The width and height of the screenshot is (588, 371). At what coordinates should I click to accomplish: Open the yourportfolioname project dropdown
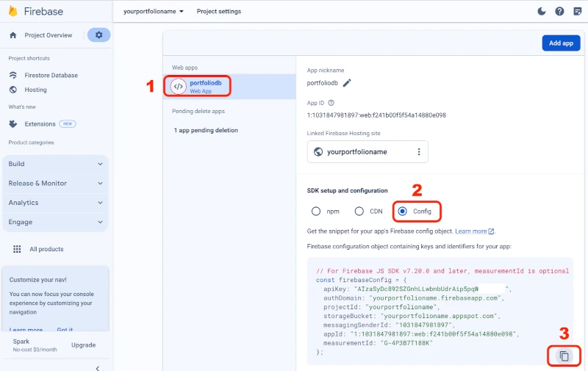154,11
